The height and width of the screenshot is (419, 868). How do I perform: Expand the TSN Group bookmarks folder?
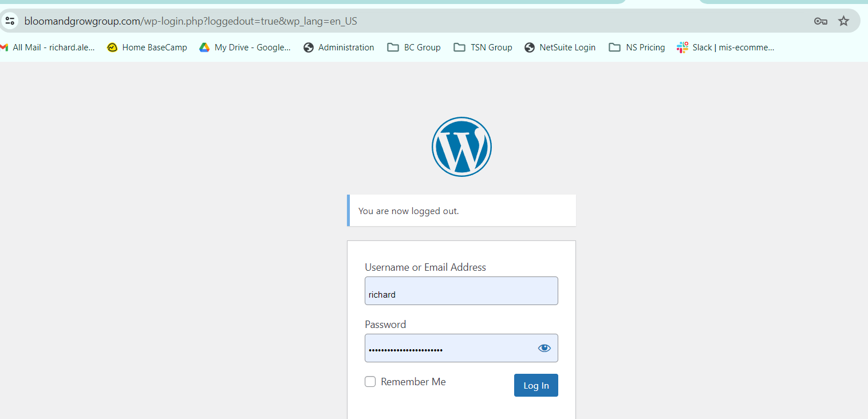[x=483, y=48]
